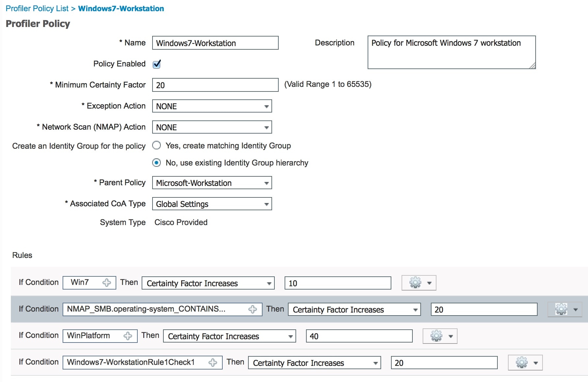The width and height of the screenshot is (588, 382).
Task: Click plus icon in Windows7-WorkstationRule1Check1 condition
Action: 213,363
